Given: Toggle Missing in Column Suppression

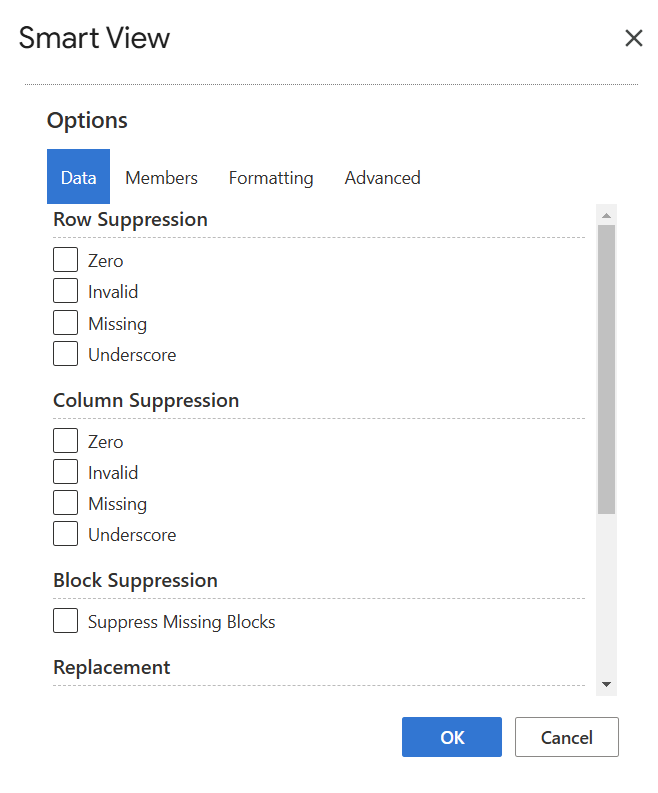Looking at the screenshot, I should [66, 503].
